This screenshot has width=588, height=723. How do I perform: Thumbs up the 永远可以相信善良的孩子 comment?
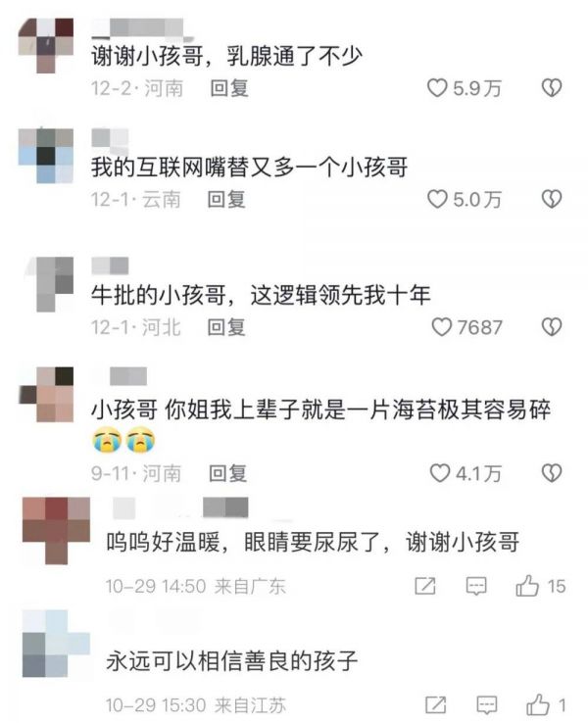click(538, 704)
